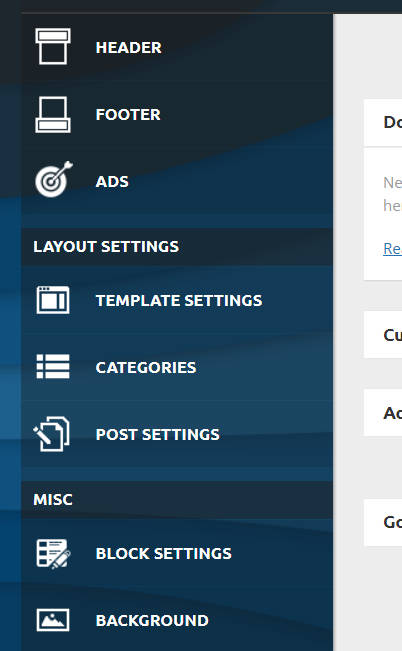Image resolution: width=402 pixels, height=651 pixels.
Task: Open the FOOTER menu label
Action: click(128, 115)
